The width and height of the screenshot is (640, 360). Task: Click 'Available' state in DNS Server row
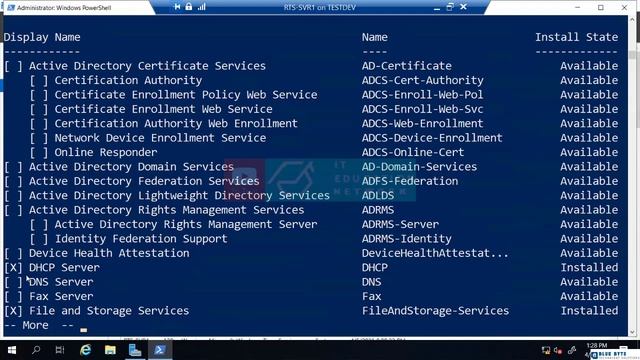pyautogui.click(x=589, y=282)
